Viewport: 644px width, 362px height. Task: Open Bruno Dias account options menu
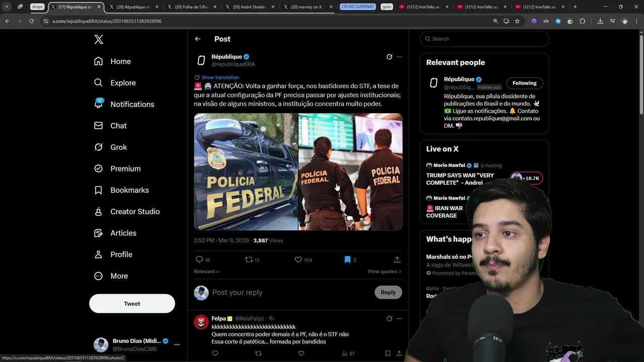177,345
